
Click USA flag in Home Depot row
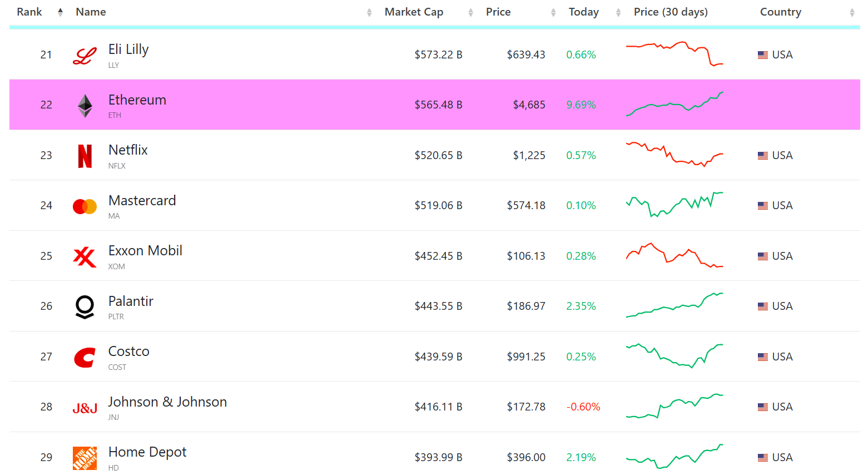click(x=763, y=458)
